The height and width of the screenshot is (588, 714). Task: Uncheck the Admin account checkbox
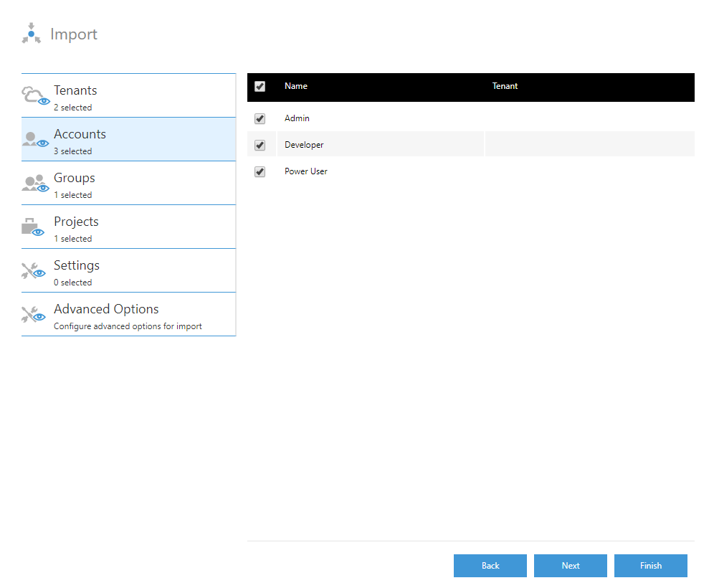coord(260,118)
